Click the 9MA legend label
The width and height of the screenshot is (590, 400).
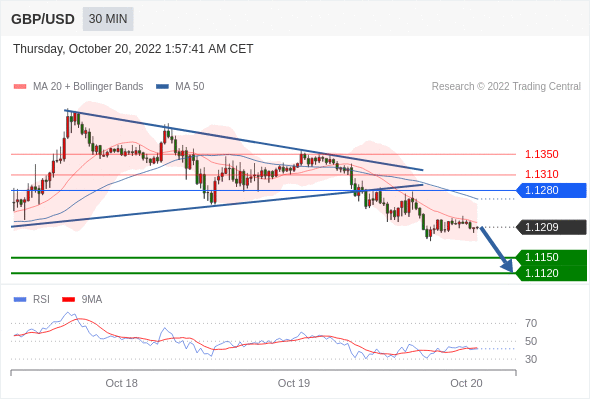coord(92,300)
